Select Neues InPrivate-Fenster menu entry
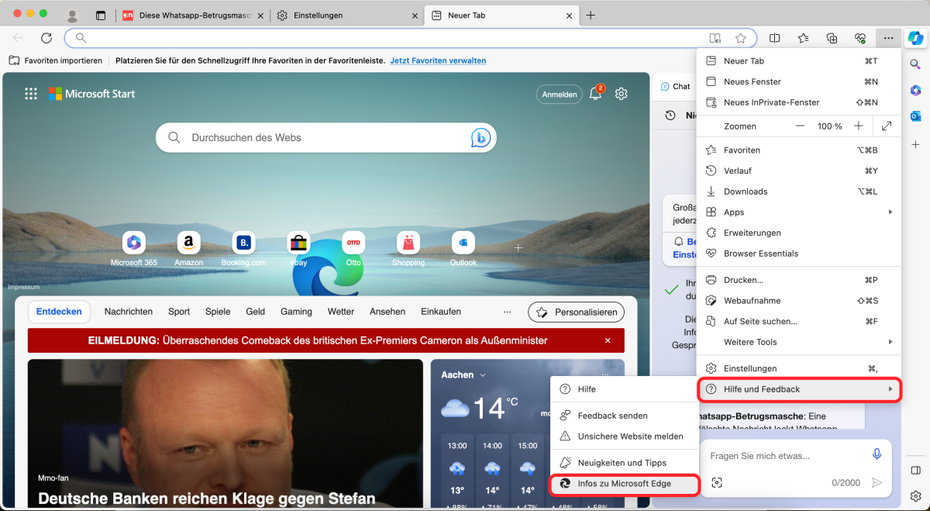Screen dimensions: 930x511 click(798, 103)
